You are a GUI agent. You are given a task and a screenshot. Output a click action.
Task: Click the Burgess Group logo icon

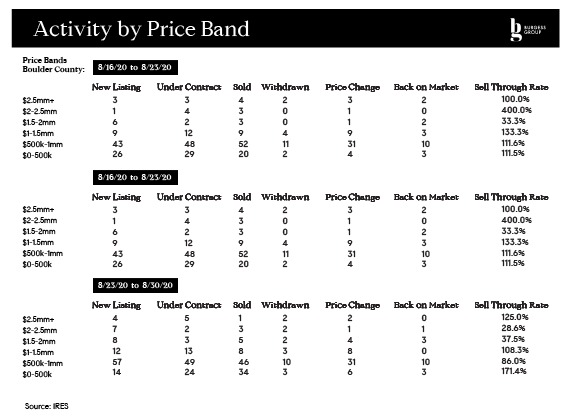(528, 29)
